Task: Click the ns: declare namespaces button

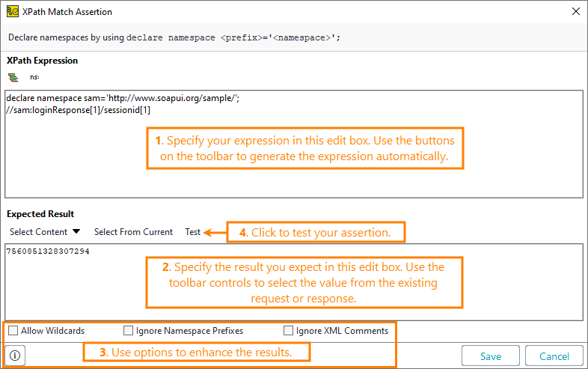Action: [x=34, y=77]
